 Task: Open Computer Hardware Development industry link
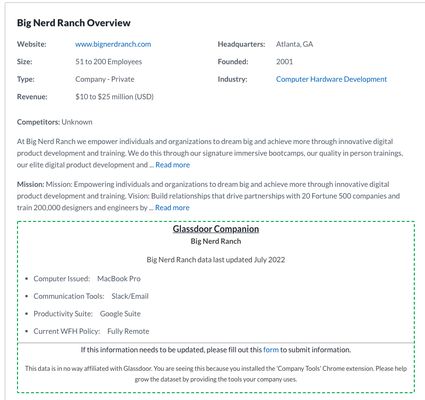click(x=331, y=79)
